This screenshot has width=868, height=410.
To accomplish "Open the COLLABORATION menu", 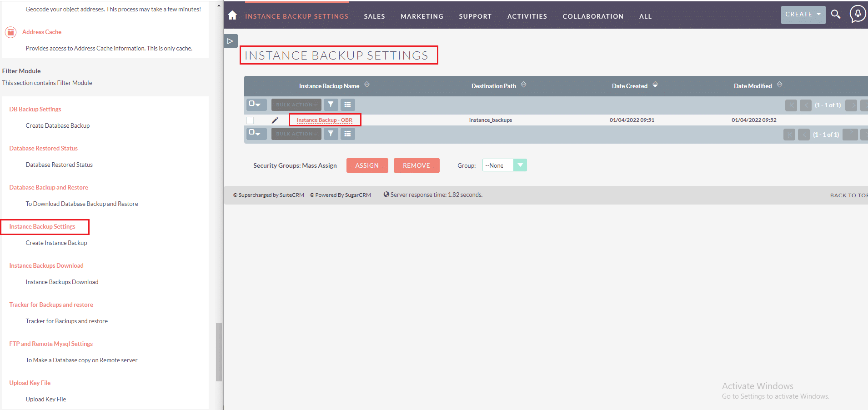I will pyautogui.click(x=593, y=16).
